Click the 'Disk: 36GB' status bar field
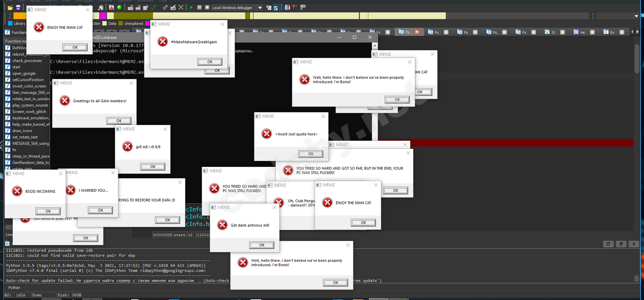The width and height of the screenshot is (644, 300). 69,295
